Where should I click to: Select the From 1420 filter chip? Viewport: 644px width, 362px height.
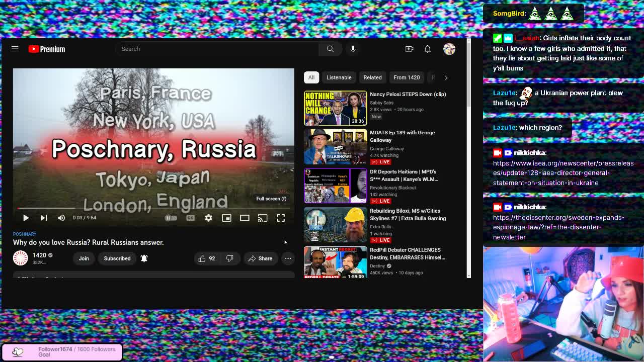[407, 77]
